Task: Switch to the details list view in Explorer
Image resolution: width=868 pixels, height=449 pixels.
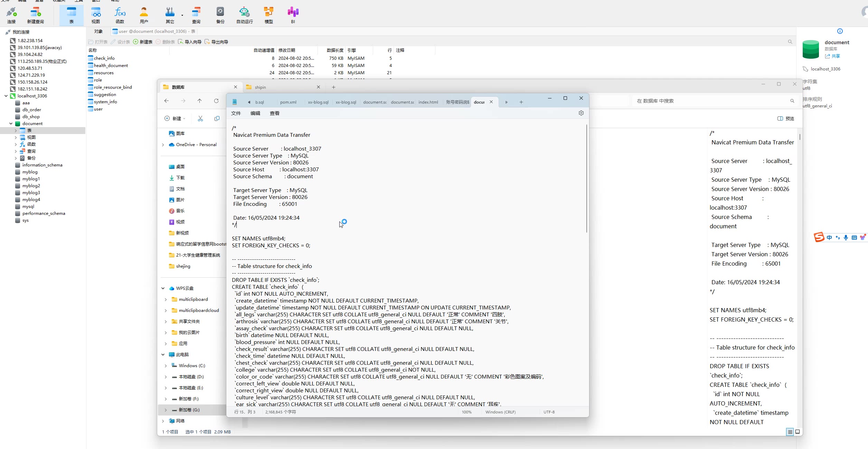Action: [790, 432]
